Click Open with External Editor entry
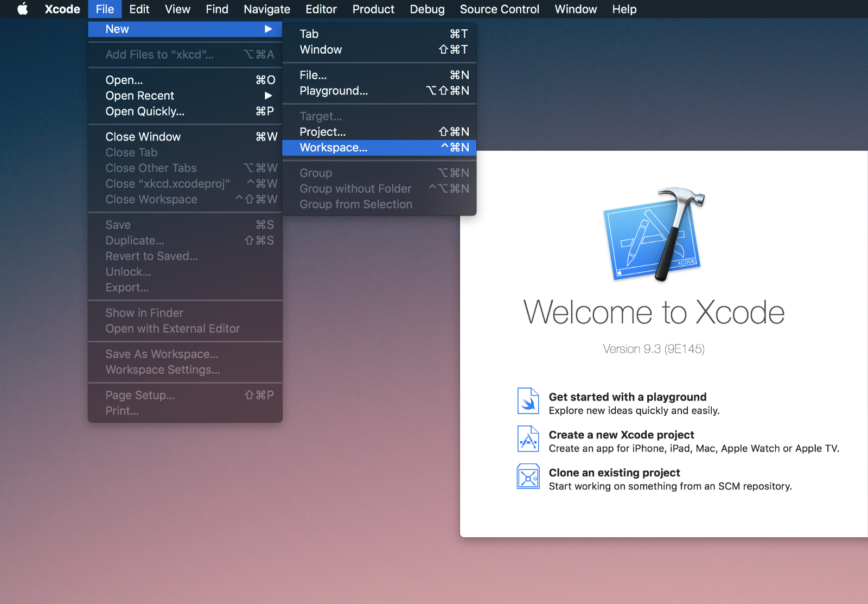The image size is (868, 604). click(185, 328)
